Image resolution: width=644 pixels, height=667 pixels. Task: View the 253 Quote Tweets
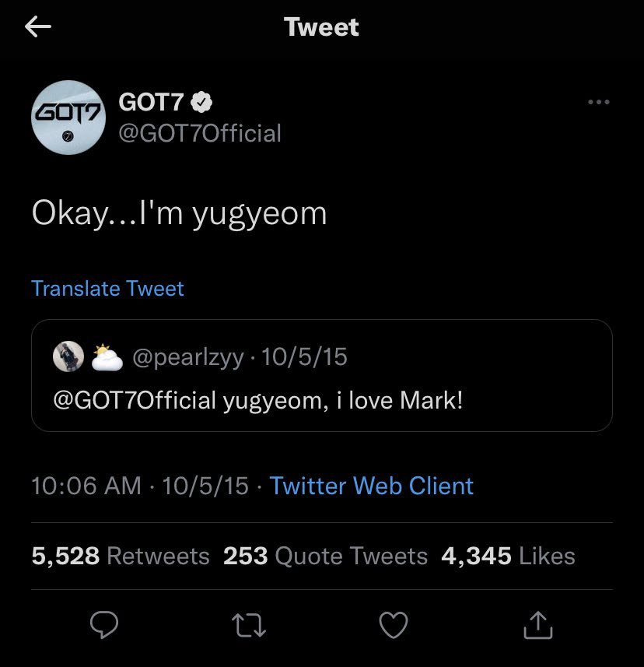click(325, 556)
